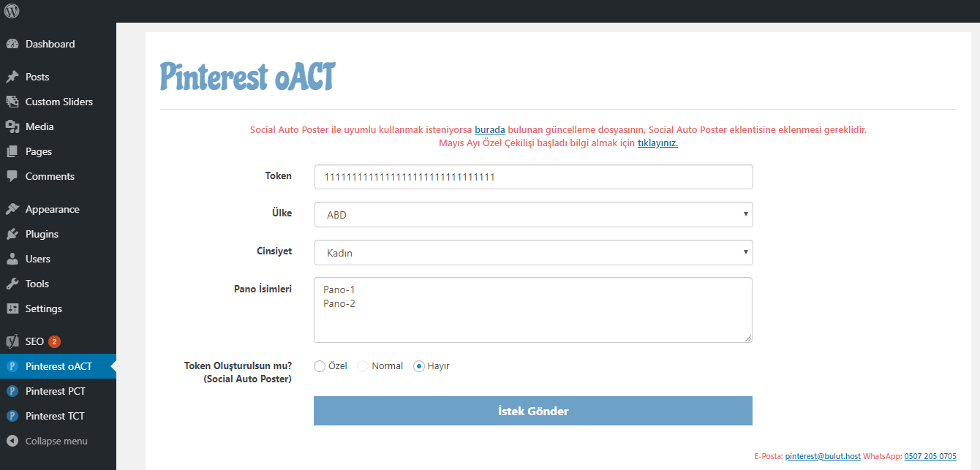Select Pinterest TCT plugin page

(58, 416)
